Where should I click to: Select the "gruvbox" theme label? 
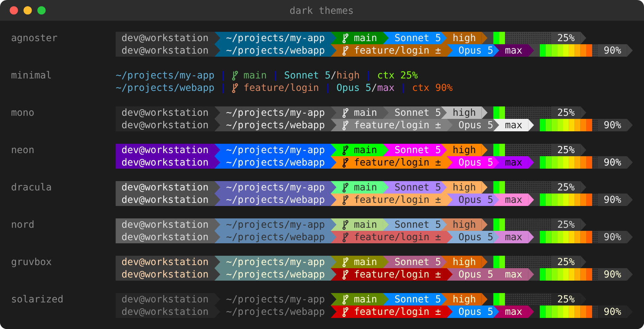click(x=31, y=262)
